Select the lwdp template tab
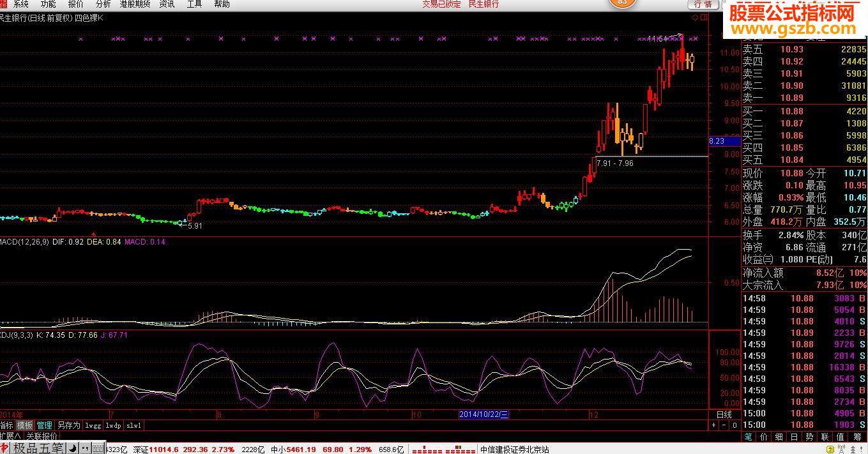Screen dimensions: 868x454 (113, 425)
